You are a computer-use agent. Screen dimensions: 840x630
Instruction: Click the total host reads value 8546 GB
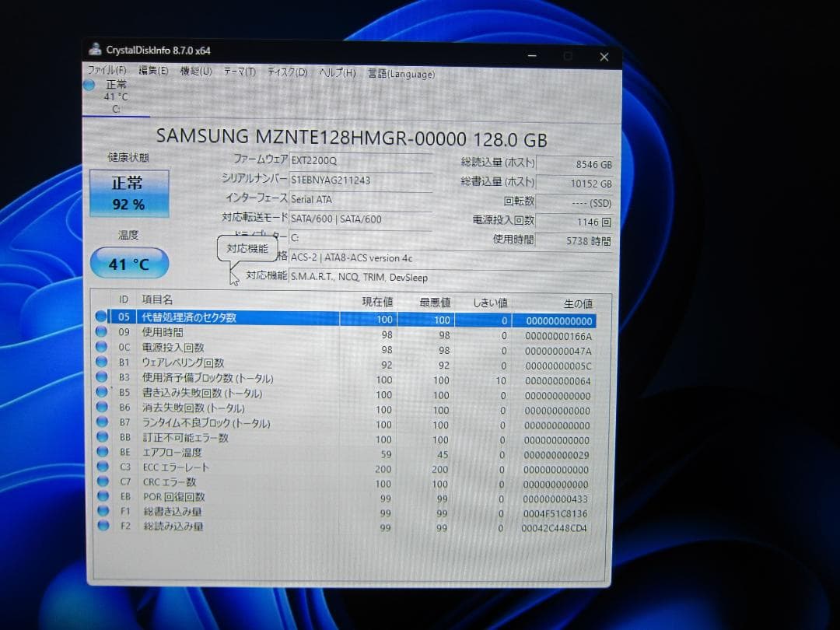[575, 164]
